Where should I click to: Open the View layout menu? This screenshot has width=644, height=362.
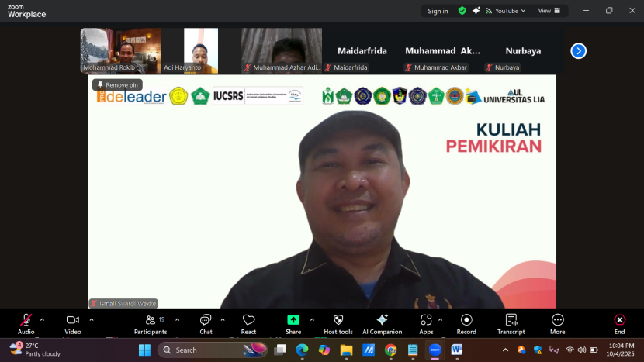click(549, 11)
